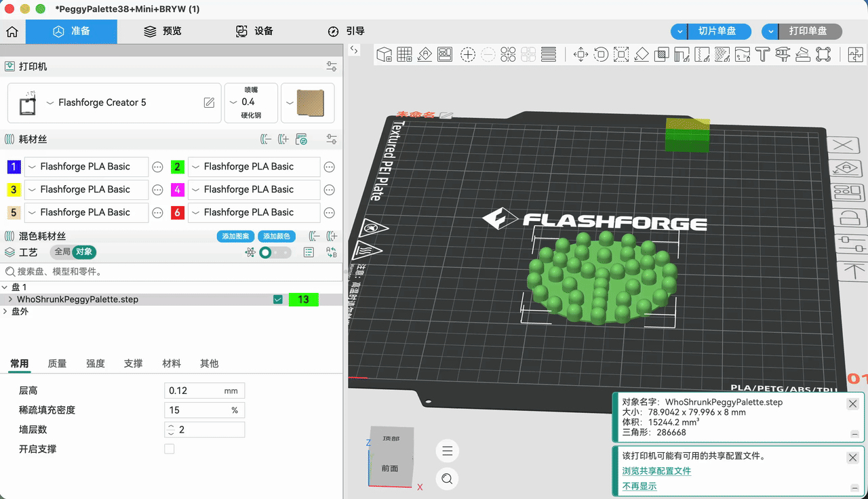The width and height of the screenshot is (868, 499).
Task: Select the Text emboss tool
Action: (x=762, y=55)
